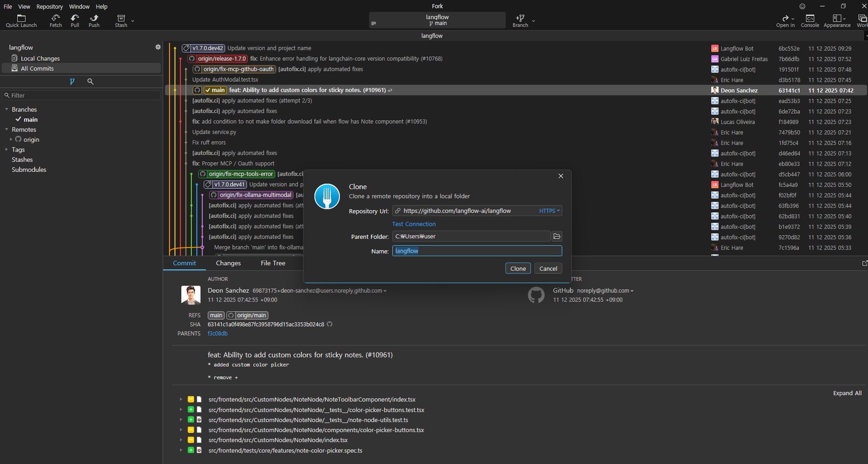Select the v1.7.0.dev42 tag label
This screenshot has width=868, height=464.
point(203,48)
